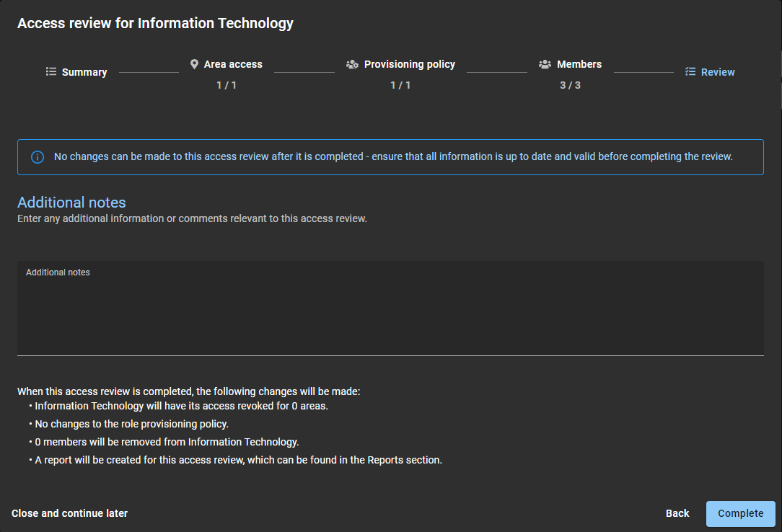Click the '0 members will be removed' bullet
The height and width of the screenshot is (532, 782).
(167, 442)
